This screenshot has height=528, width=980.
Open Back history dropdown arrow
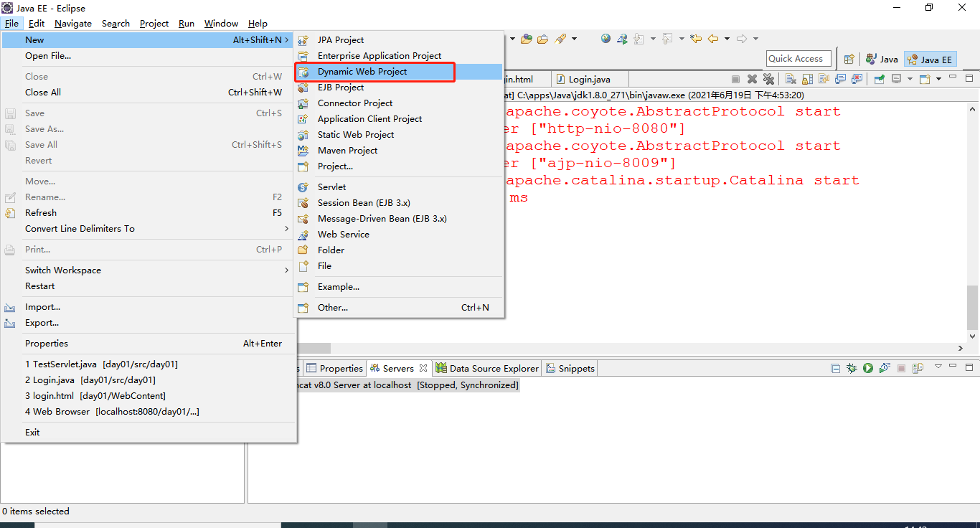point(727,39)
